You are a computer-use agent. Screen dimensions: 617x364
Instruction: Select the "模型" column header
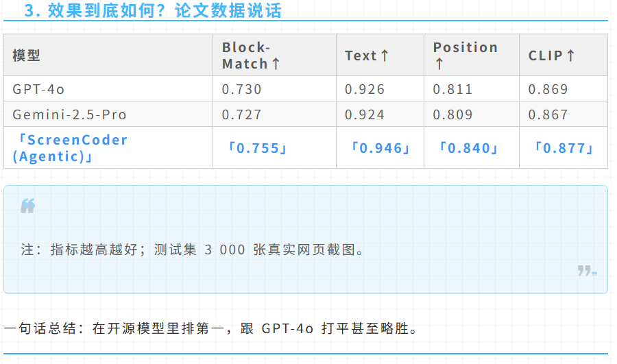click(108, 55)
